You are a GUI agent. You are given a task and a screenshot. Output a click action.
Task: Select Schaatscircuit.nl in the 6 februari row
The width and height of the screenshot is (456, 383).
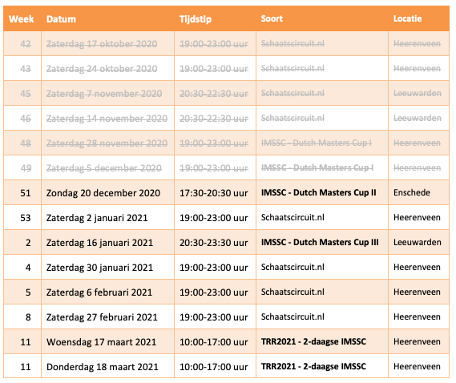(293, 292)
